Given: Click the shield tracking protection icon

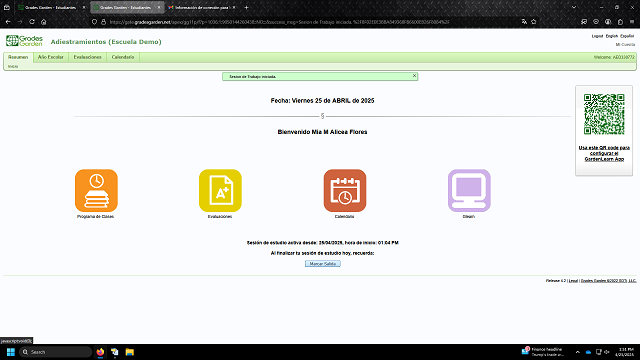Looking at the screenshot, I should 94,22.
